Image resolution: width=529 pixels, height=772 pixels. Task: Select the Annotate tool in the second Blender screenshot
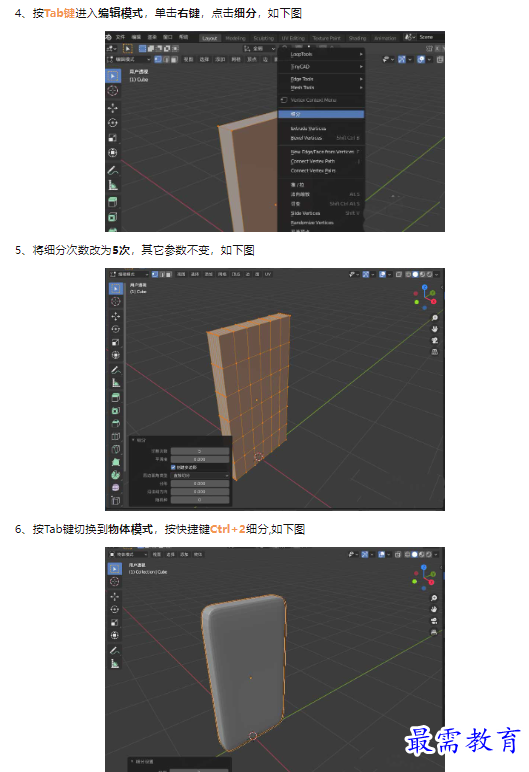pos(116,369)
